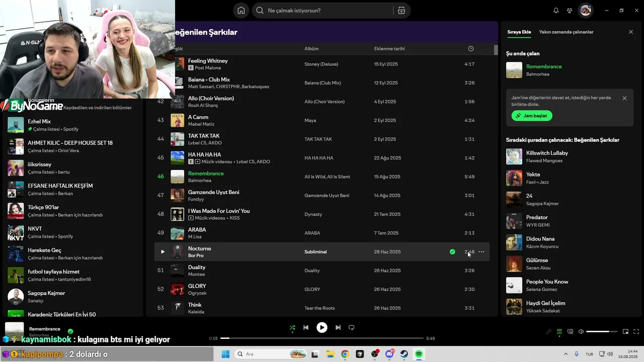This screenshot has width=644, height=362.
Task: Open now playing 'Remembrance' in queue panel
Action: [570, 70]
